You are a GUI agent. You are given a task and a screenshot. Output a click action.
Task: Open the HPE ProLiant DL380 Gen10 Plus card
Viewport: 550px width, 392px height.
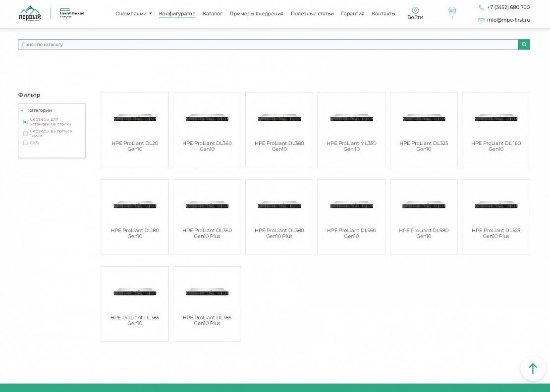(279, 216)
